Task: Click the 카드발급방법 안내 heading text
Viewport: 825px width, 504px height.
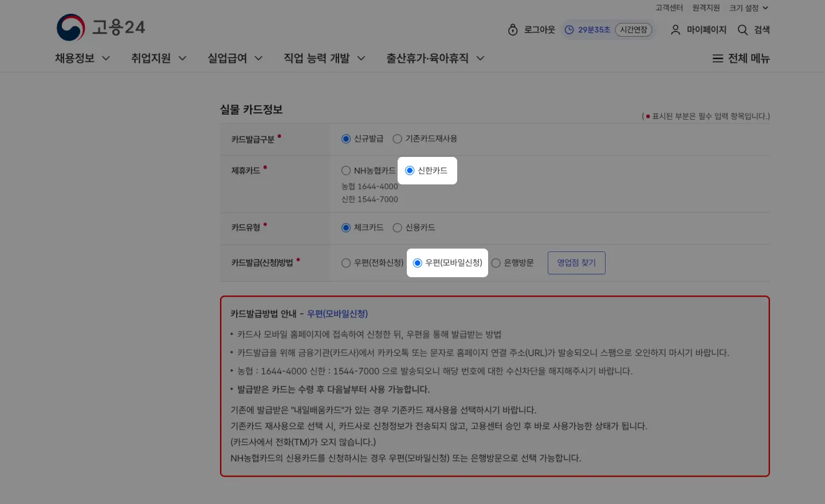Action: pyautogui.click(x=264, y=314)
